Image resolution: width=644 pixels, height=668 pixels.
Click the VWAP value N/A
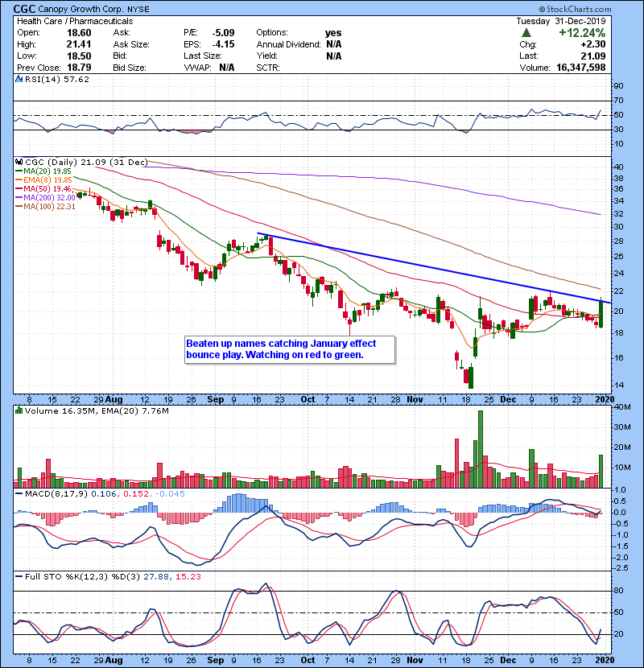227,68
